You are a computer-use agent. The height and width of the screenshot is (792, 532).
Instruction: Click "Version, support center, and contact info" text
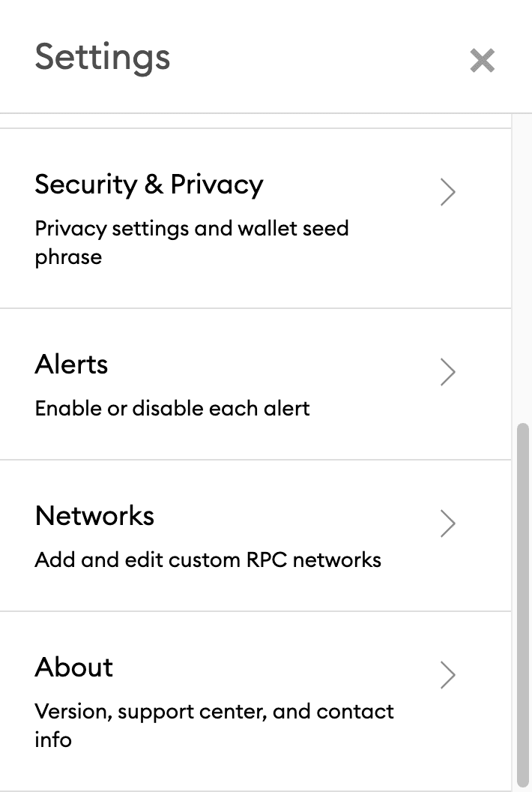(214, 724)
